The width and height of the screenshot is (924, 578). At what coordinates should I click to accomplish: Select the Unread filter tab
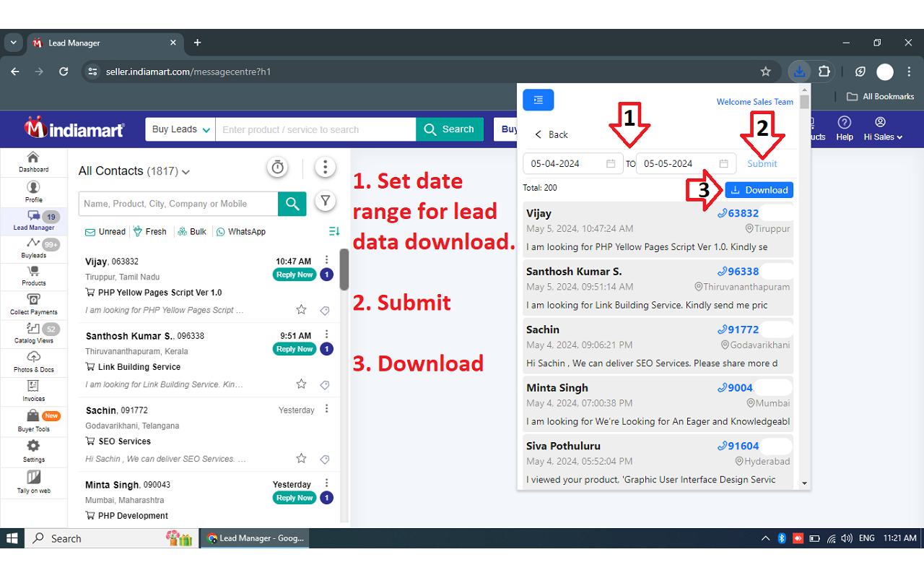pyautogui.click(x=105, y=232)
